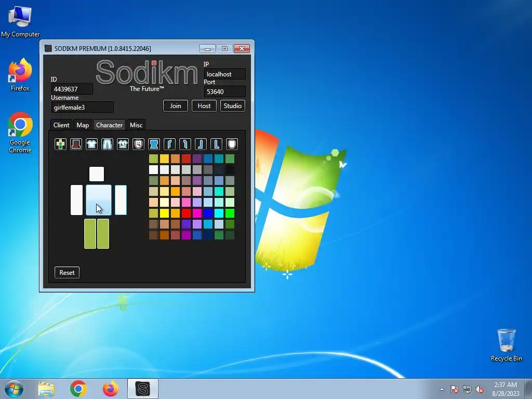Pick the black swatch ending the gray row
Screen dimensions: 532x399
(x=230, y=169)
